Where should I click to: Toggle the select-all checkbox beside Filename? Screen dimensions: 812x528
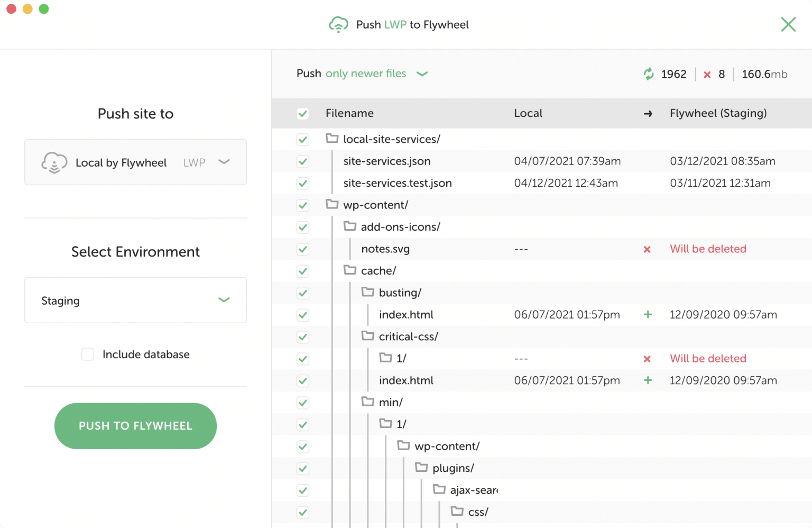303,114
